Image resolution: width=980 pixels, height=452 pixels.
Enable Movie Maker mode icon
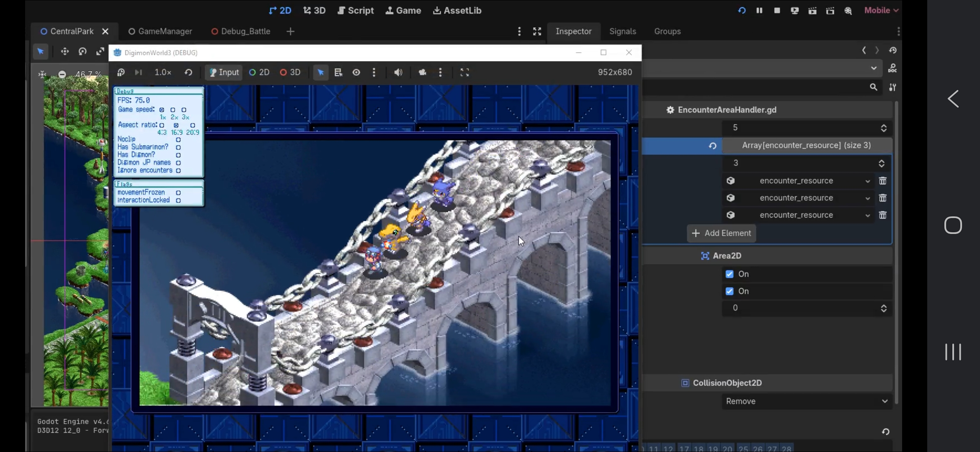click(848, 10)
